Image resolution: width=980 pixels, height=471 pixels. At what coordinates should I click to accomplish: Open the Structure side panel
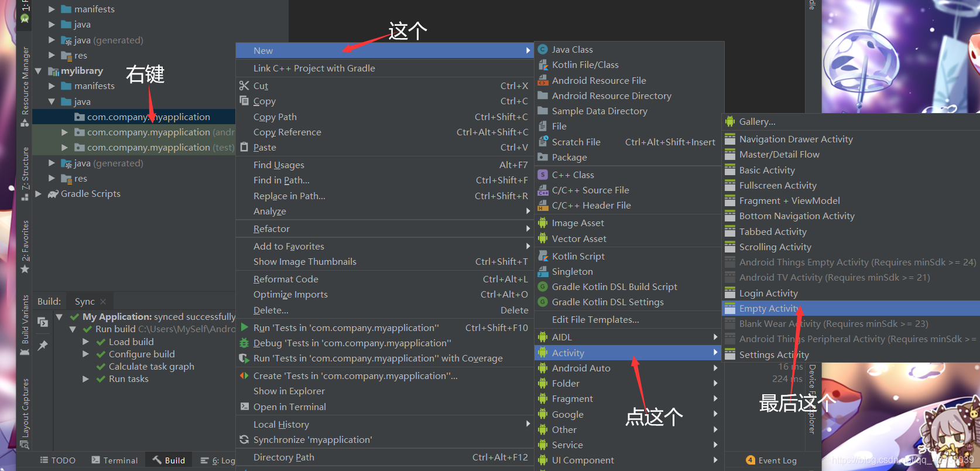[x=25, y=174]
